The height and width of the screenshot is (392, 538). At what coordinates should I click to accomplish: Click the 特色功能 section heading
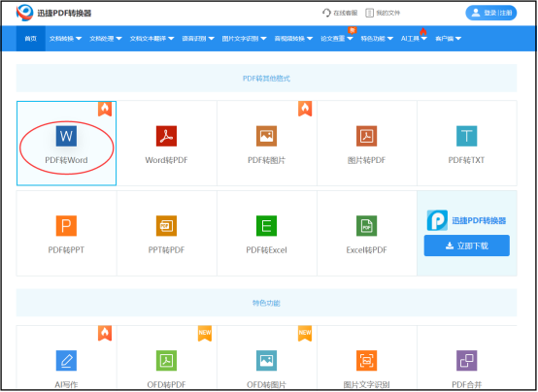(267, 303)
